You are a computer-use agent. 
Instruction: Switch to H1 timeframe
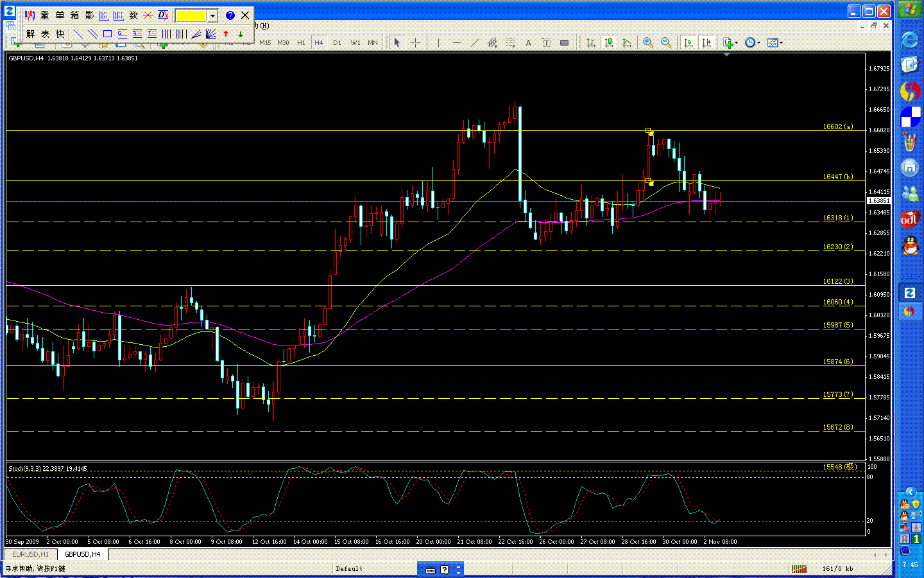(301, 43)
